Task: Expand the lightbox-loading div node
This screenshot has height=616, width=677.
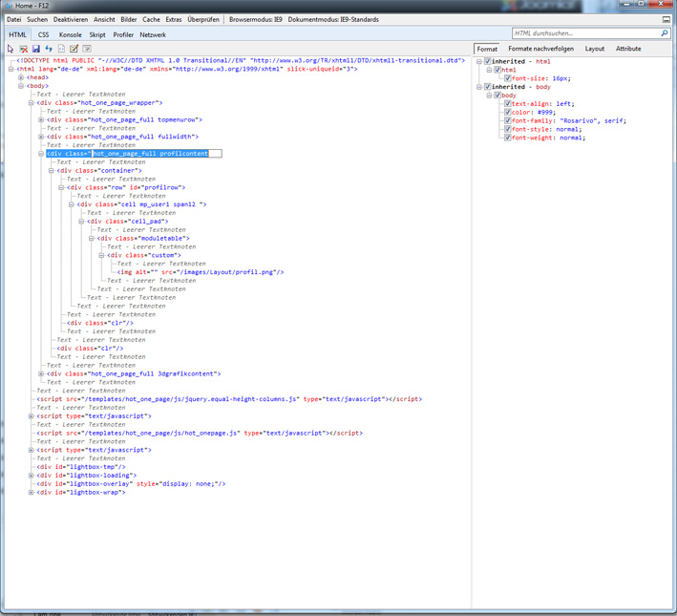Action: (31, 476)
